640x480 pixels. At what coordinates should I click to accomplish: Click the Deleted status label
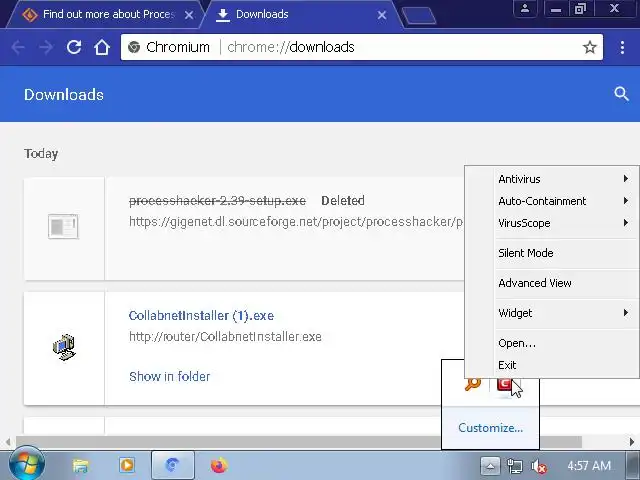tap(343, 201)
